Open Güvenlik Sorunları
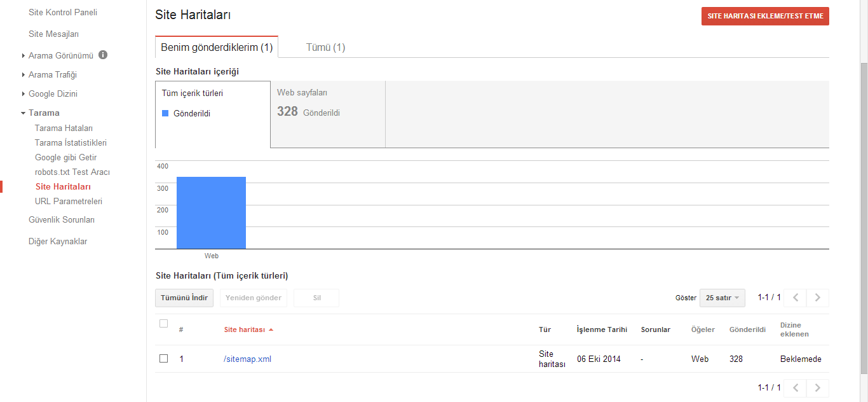868x402 pixels. point(62,219)
